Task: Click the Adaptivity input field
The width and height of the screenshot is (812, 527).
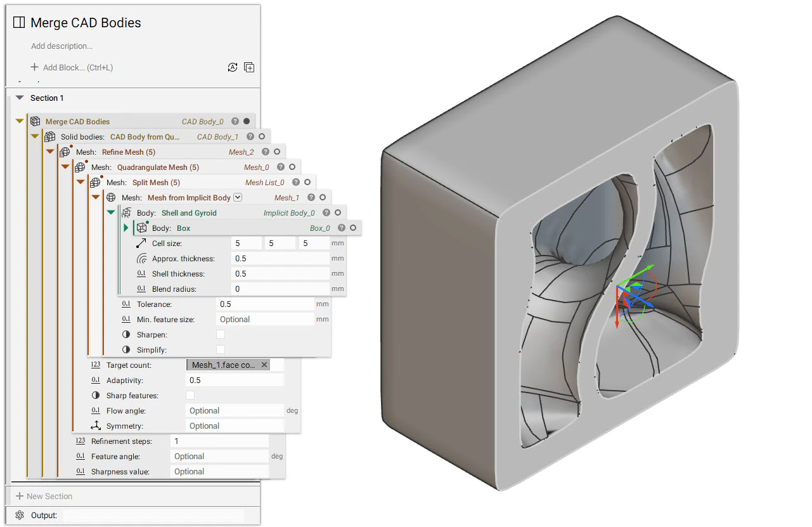Action: pos(235,380)
